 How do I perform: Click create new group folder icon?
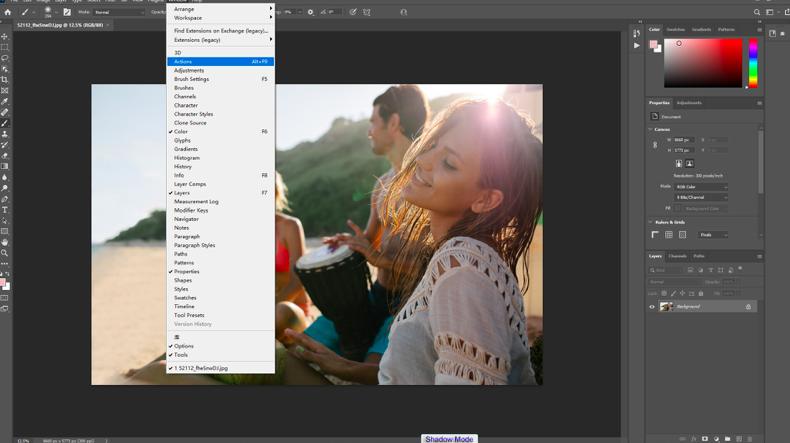pos(728,439)
